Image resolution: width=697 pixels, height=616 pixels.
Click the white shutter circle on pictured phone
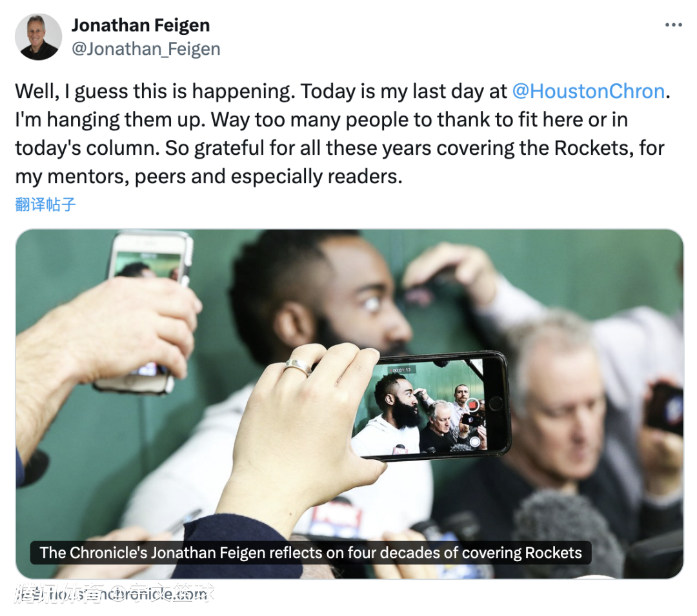click(x=475, y=441)
